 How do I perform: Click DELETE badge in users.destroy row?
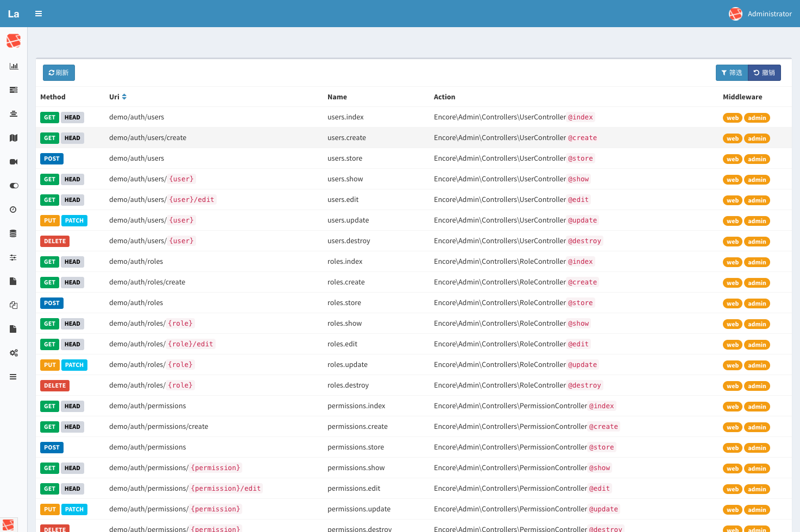pos(55,241)
